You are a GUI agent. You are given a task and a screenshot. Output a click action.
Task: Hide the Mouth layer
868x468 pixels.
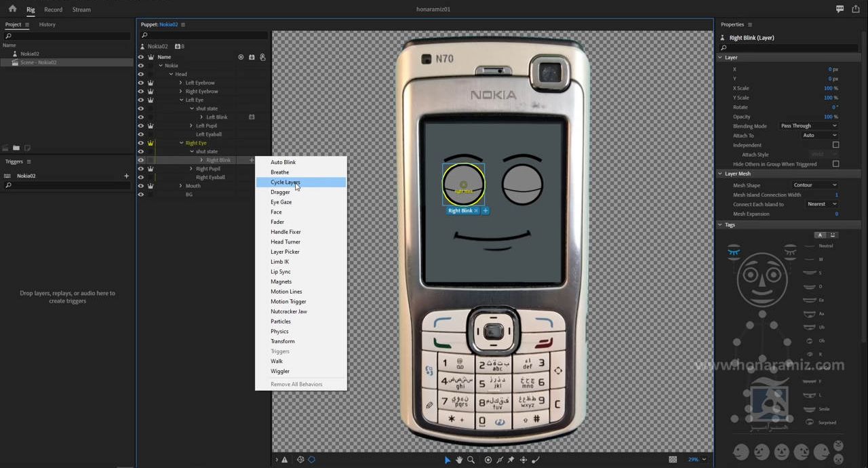(141, 186)
